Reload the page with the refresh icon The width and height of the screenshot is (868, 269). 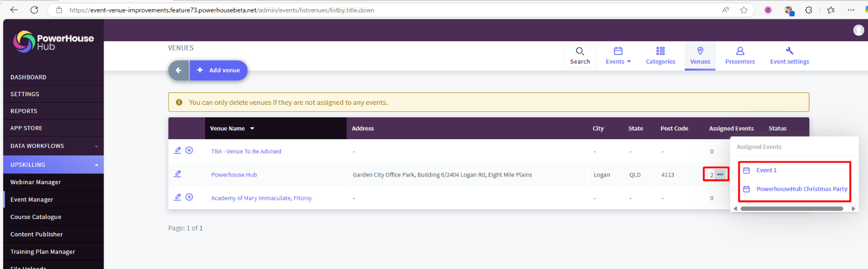click(34, 10)
